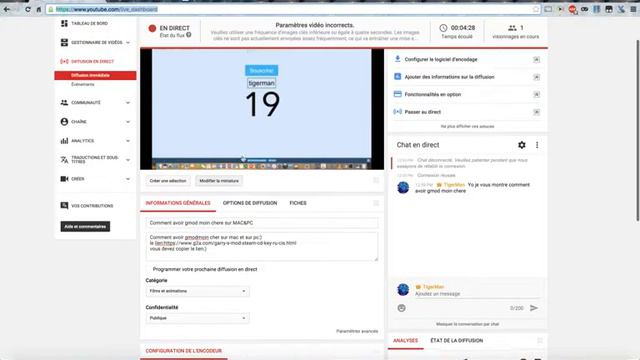Click the Créer camera icon
Image resolution: width=640 pixels, height=360 pixels.
pos(64,179)
